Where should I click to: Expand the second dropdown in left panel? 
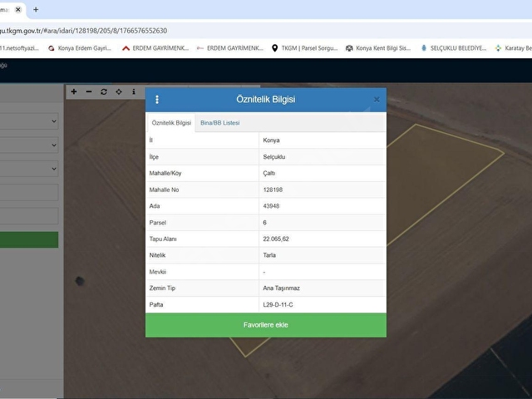tap(29, 145)
